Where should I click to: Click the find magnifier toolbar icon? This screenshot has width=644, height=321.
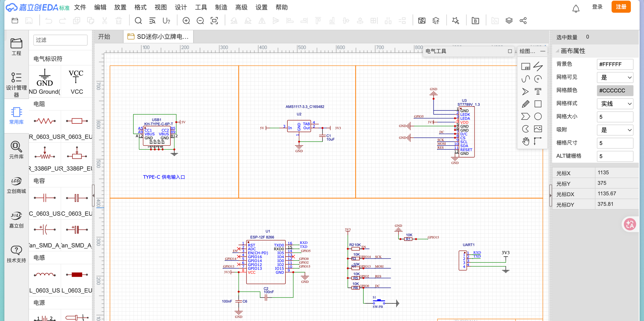[138, 21]
